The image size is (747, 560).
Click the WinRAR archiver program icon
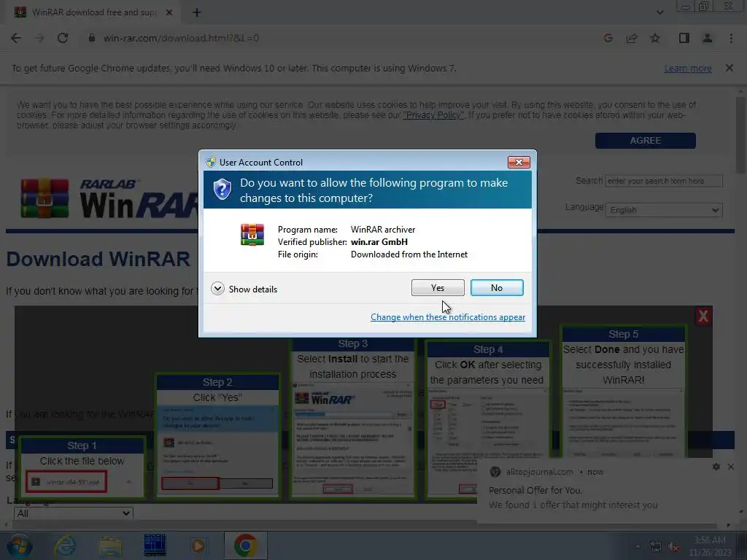[x=252, y=235]
